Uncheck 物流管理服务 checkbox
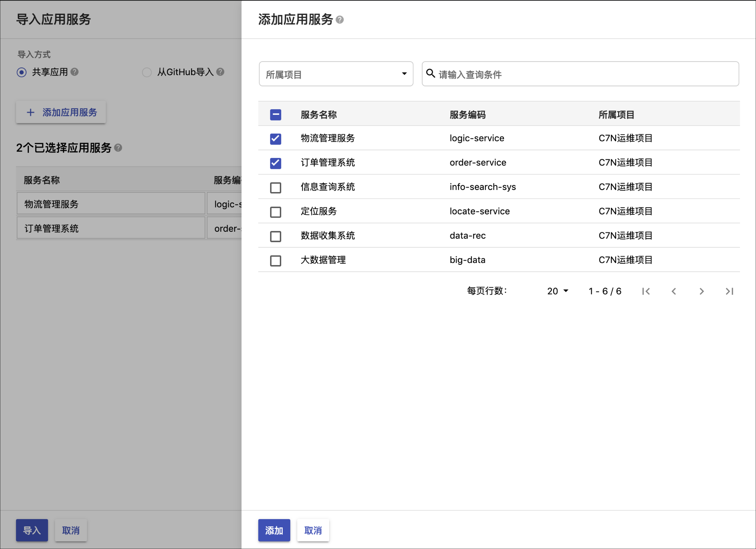 276,139
